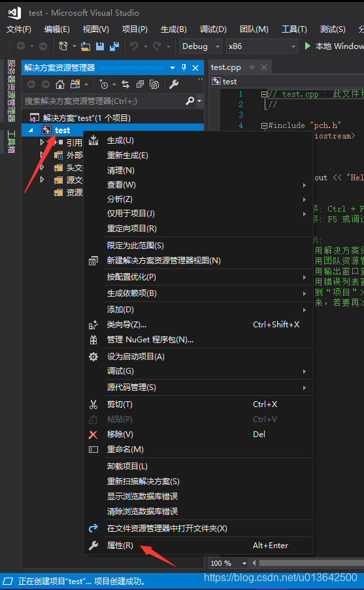
Task: Expand the 源文 folder tree node arrow
Action: pos(42,180)
